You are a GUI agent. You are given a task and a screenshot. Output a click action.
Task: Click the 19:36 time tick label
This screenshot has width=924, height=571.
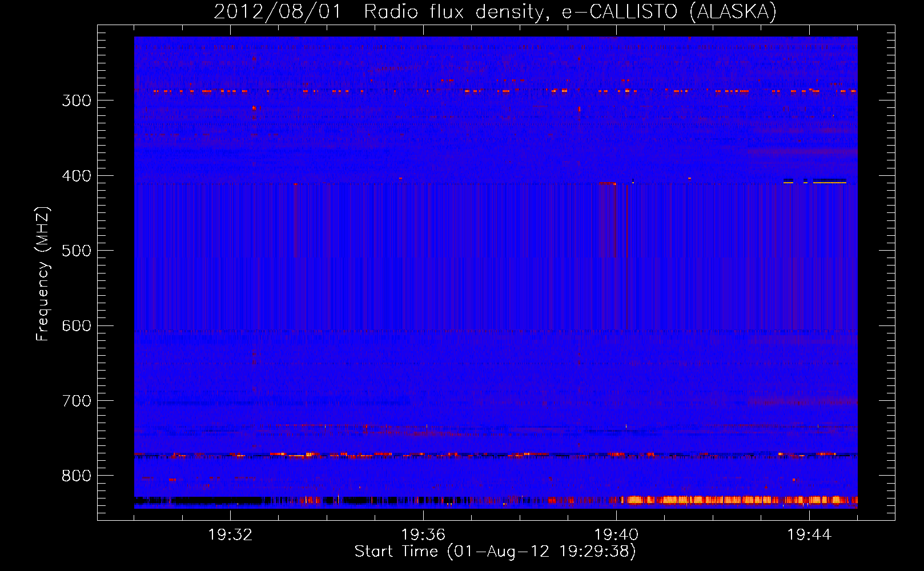point(423,535)
